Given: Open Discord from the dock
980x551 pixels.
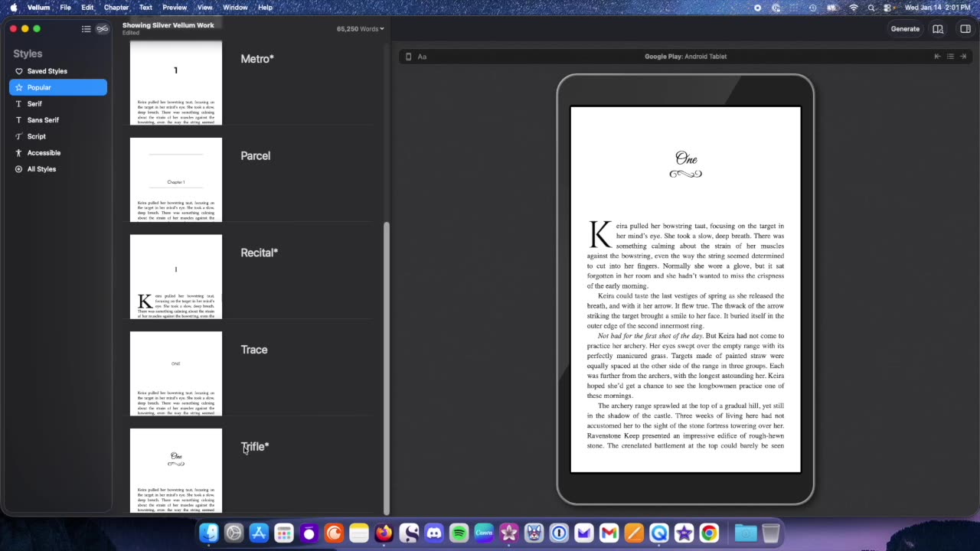Looking at the screenshot, I should [434, 533].
